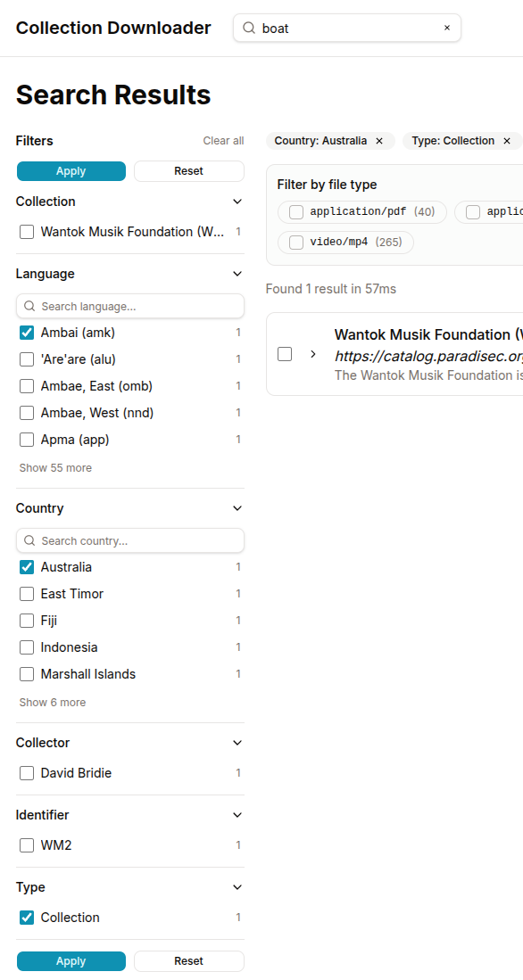Show 6 more countries

point(53,703)
